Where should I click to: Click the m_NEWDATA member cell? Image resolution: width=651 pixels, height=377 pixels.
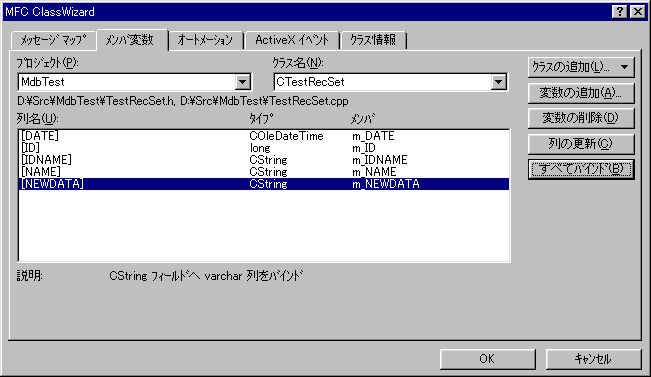(x=386, y=184)
